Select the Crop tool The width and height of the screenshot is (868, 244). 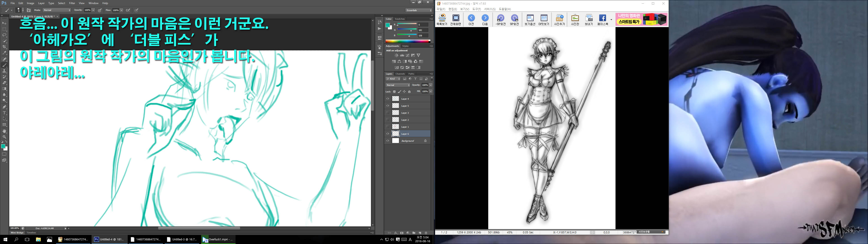[x=4, y=47]
